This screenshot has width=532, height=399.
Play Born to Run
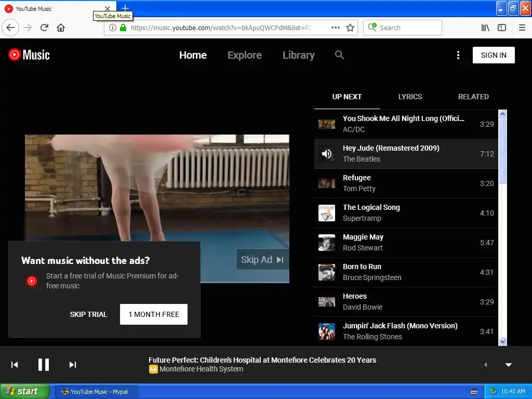(x=406, y=272)
